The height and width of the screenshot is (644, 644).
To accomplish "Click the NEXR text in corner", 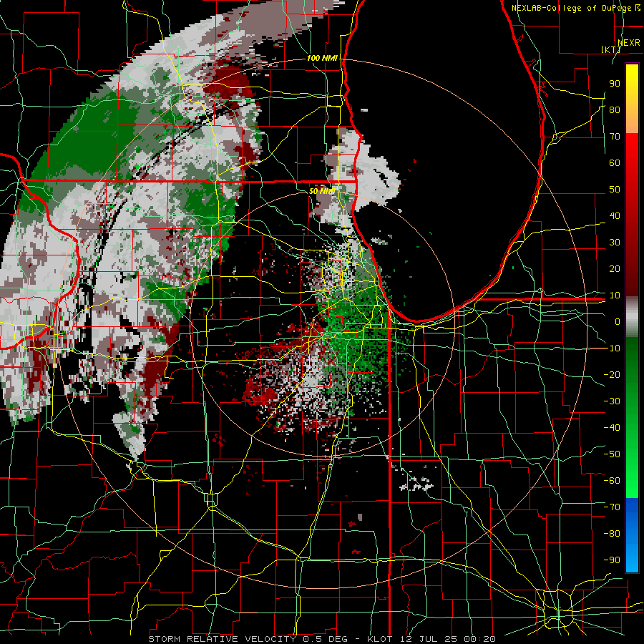I will (x=628, y=43).
